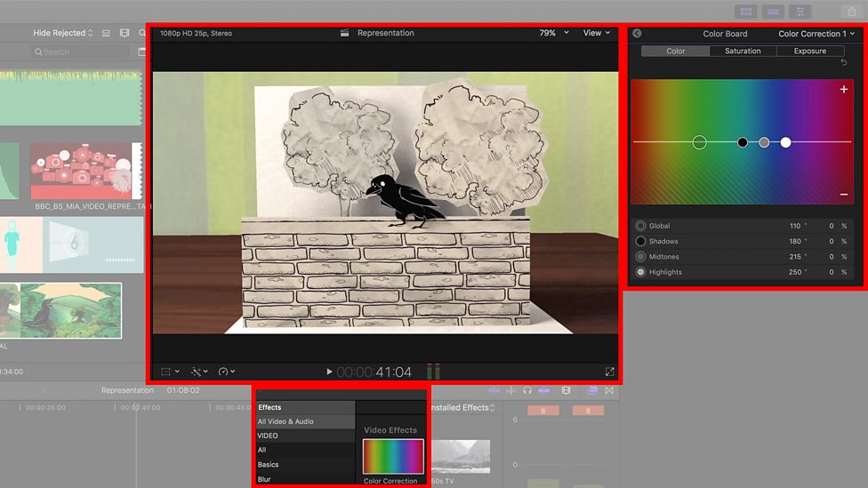Screen dimensions: 868x488
Task: Select the Global color control circle
Action: click(640, 226)
